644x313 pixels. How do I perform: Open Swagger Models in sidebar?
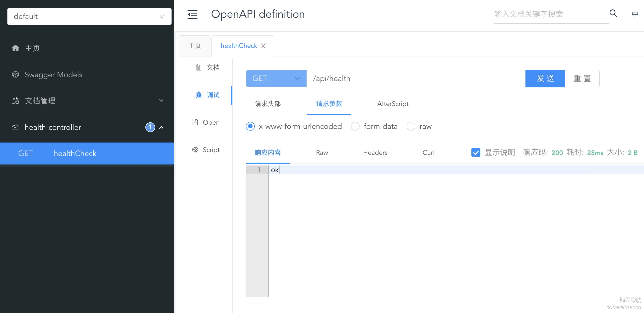(87, 75)
